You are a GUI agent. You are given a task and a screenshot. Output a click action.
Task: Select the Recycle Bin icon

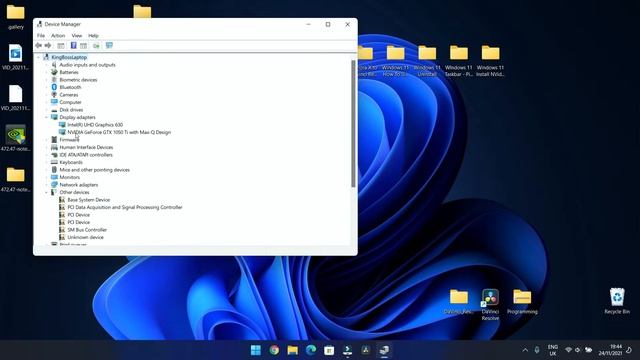(617, 301)
